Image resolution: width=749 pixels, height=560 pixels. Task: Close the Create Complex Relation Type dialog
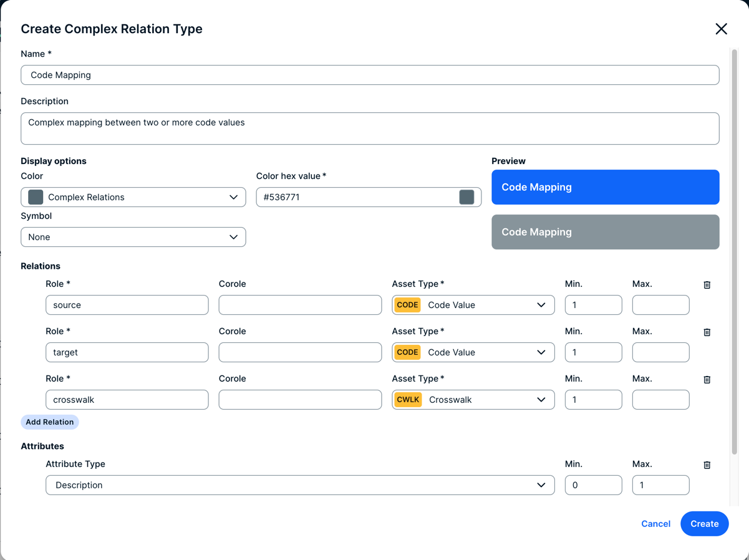click(721, 29)
